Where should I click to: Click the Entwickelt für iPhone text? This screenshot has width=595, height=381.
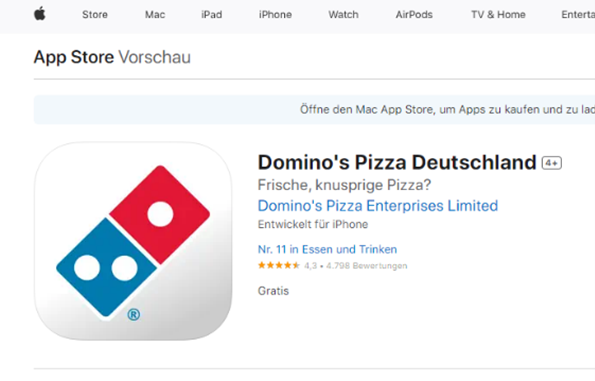[x=313, y=224]
